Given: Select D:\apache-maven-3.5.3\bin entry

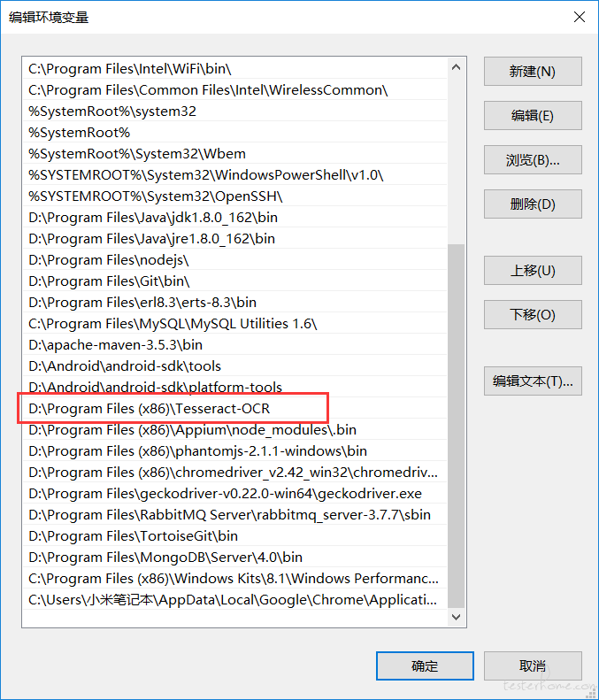Looking at the screenshot, I should 234,344.
